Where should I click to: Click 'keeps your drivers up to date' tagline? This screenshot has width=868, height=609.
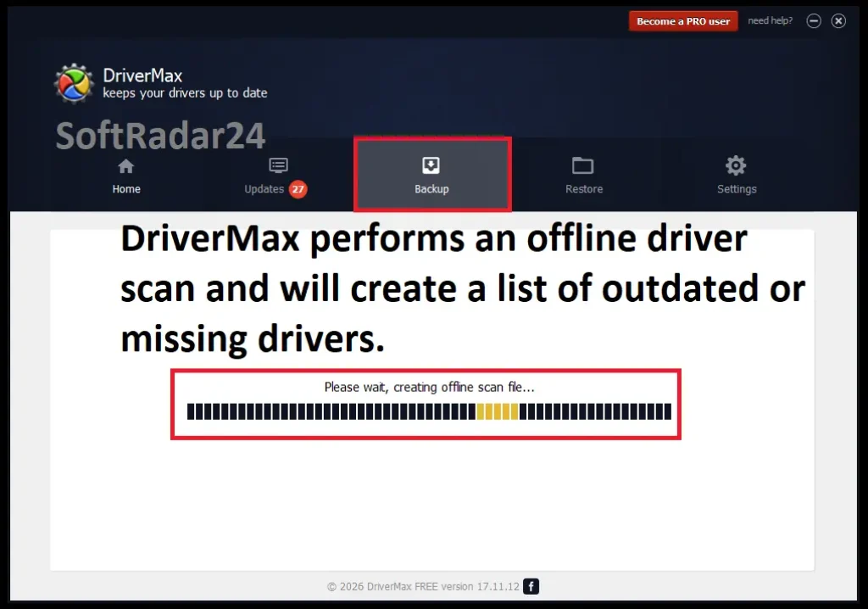185,93
